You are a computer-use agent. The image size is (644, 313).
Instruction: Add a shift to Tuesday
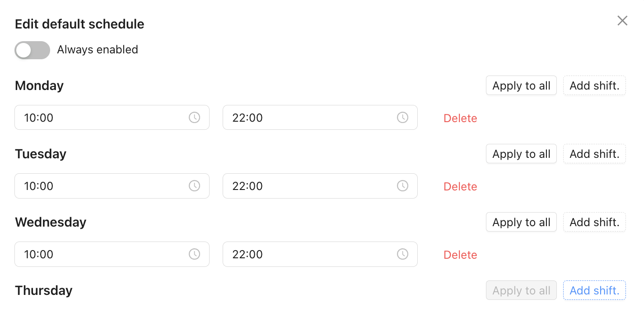click(x=594, y=154)
